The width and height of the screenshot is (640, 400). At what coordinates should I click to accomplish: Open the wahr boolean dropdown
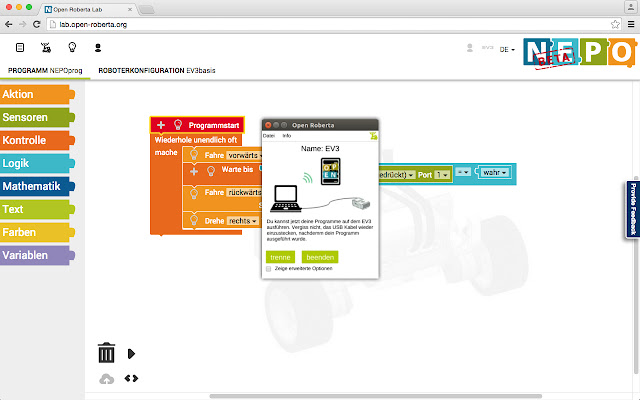point(495,173)
